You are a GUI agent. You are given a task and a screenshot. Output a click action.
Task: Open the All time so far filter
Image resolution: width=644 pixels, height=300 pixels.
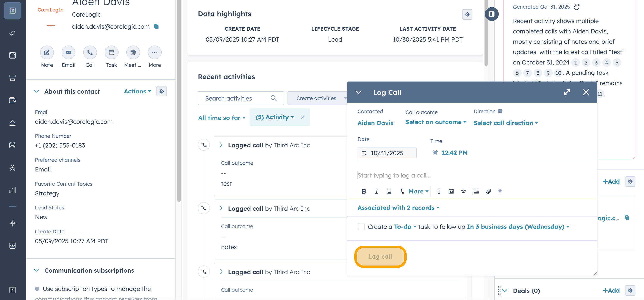[222, 118]
